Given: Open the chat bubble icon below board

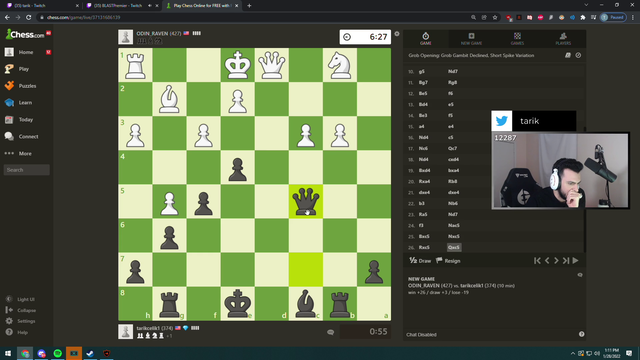Looking at the screenshot, I should (x=331, y=332).
